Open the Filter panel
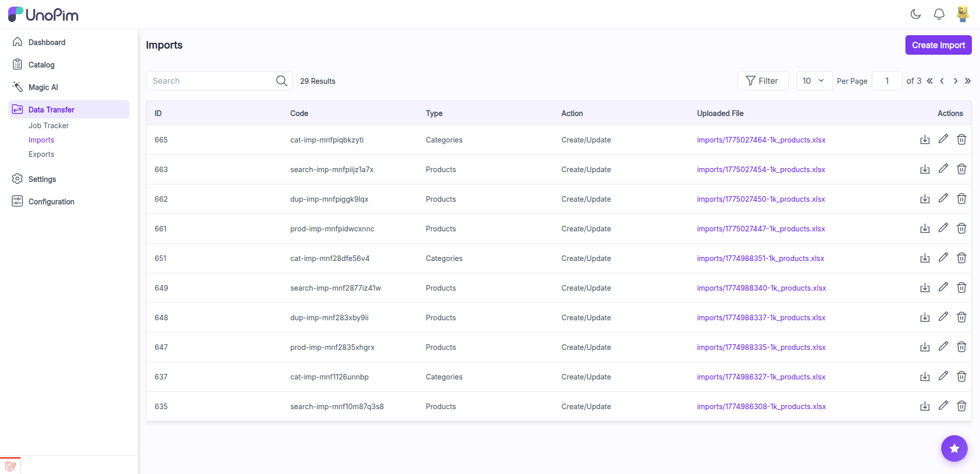 tap(763, 81)
